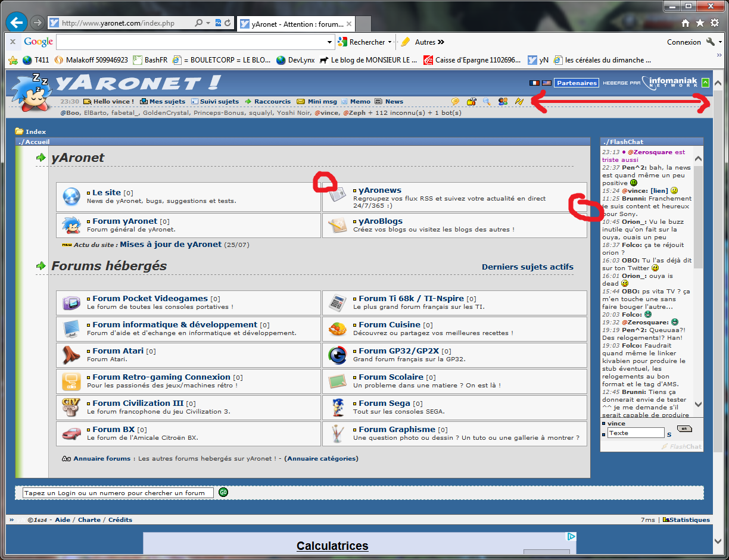This screenshot has height=560, width=729.
Task: Expand the Rechercher button dropdown arrow
Action: [390, 42]
